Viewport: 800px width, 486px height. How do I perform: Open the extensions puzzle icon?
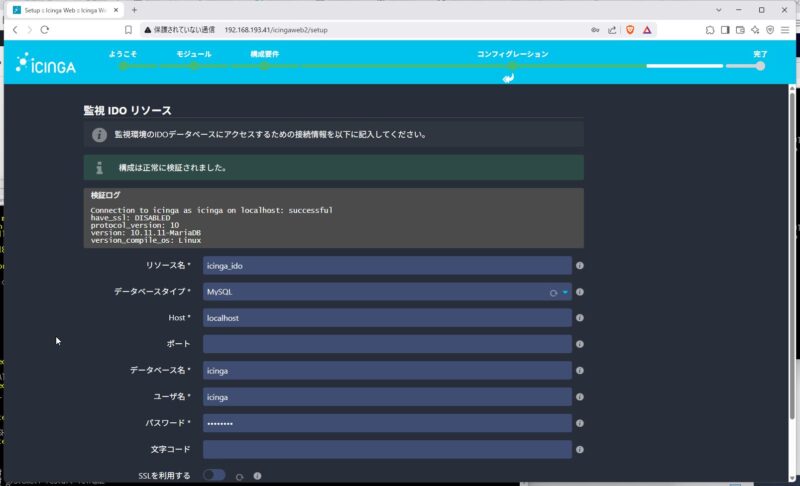[710, 30]
